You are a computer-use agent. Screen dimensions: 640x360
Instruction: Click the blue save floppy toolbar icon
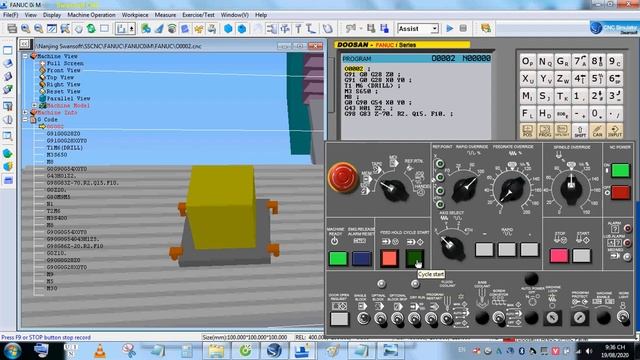384,29
